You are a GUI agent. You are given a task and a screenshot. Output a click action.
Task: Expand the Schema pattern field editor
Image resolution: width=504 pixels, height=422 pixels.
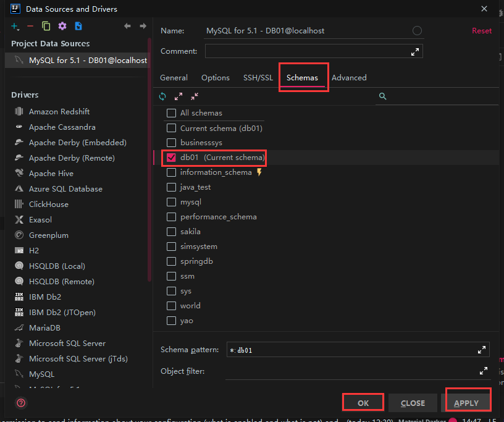(x=482, y=350)
